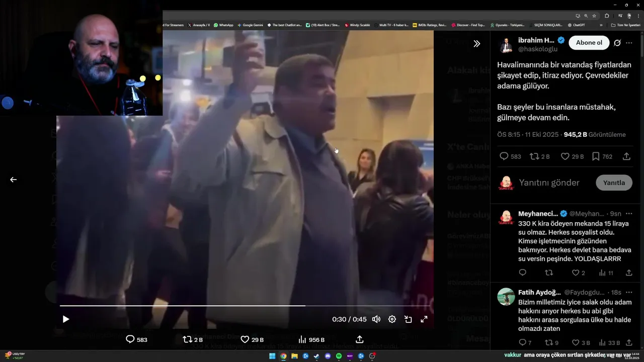Open the 'Multi TV - 6 haber k...' bookmark
This screenshot has height=362, width=644.
click(x=391, y=25)
